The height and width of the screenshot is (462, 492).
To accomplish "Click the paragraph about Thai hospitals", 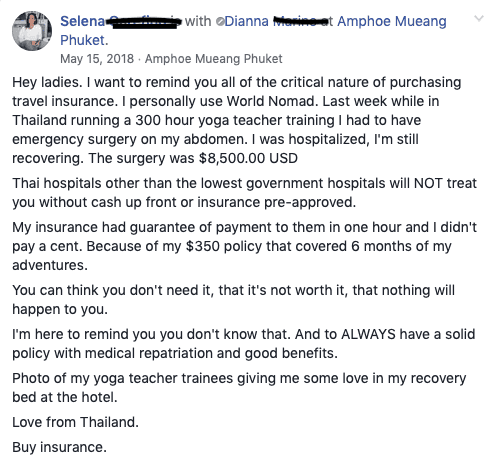I will (x=245, y=193).
